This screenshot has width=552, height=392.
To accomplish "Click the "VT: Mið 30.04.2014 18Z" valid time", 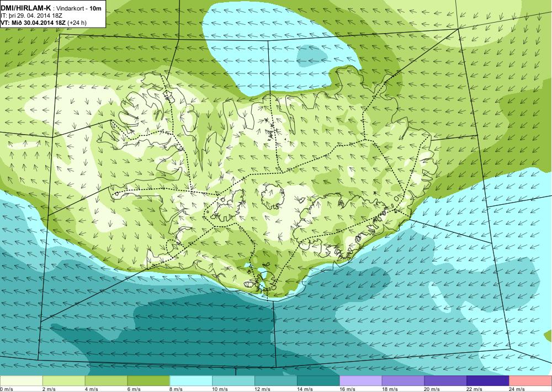I will pyautogui.click(x=33, y=23).
